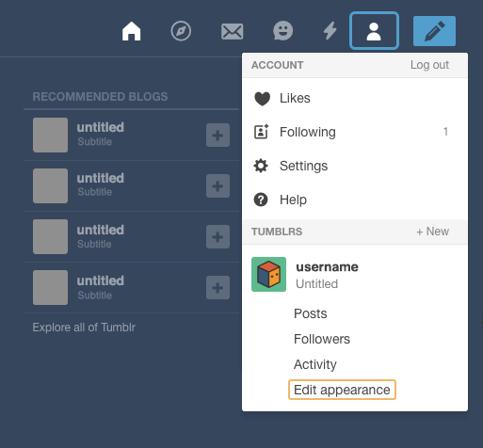Open the Messaging smiley chat icon
This screenshot has width=483, height=448.
tap(282, 31)
